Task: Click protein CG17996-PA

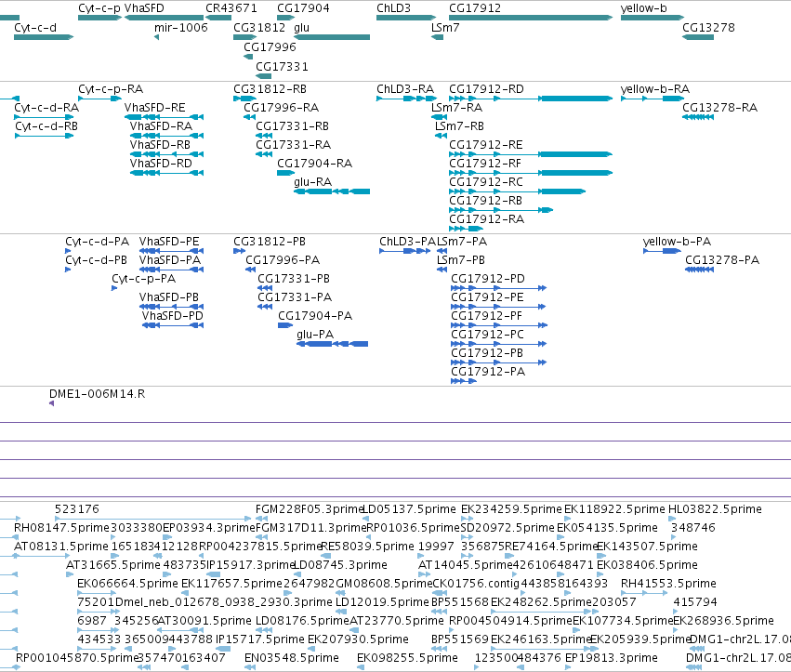Action: (x=283, y=260)
